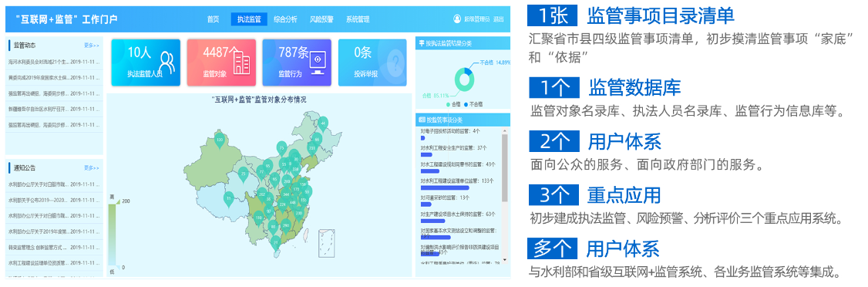Screen dimensions: 868x287
Task: Click the map color scale legend slider
Action: (113, 234)
